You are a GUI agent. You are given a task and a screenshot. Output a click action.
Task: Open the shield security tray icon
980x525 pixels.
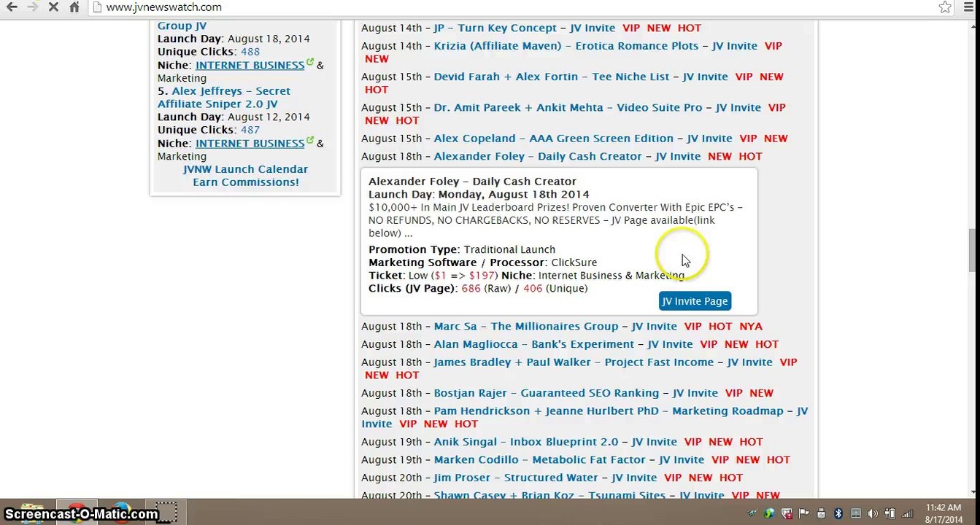[x=787, y=513]
